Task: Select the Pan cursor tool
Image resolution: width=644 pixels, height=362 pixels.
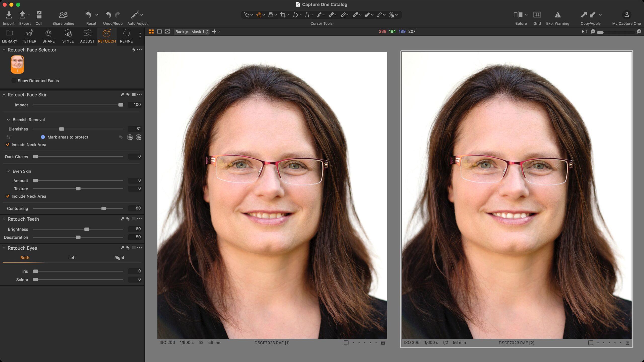Action: point(259,15)
